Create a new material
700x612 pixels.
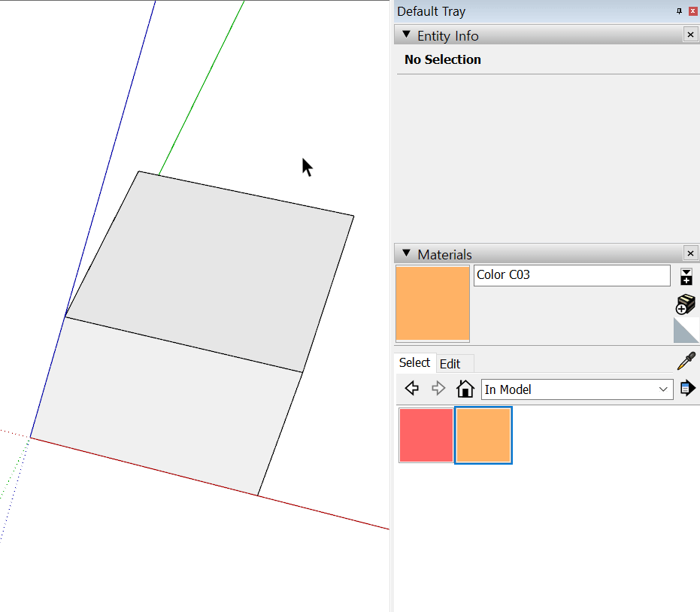click(x=685, y=304)
